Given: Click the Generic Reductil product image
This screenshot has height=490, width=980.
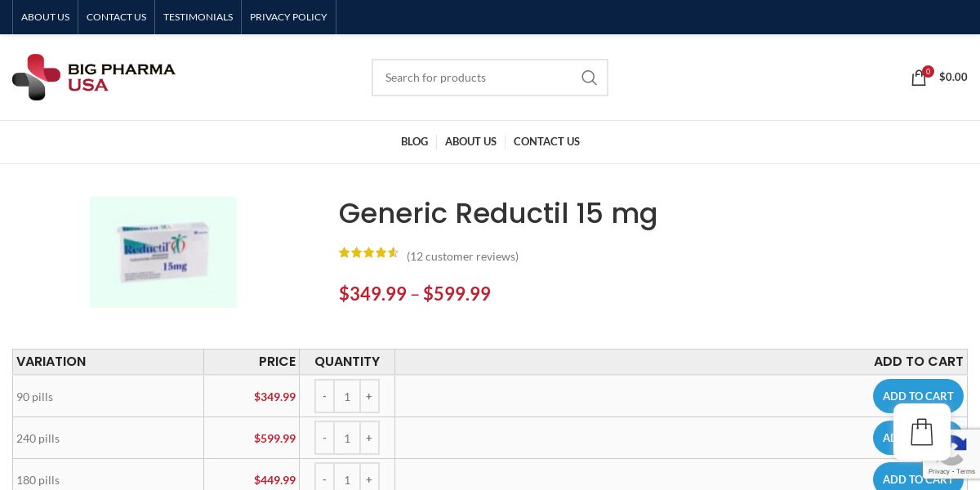Looking at the screenshot, I should 163,252.
